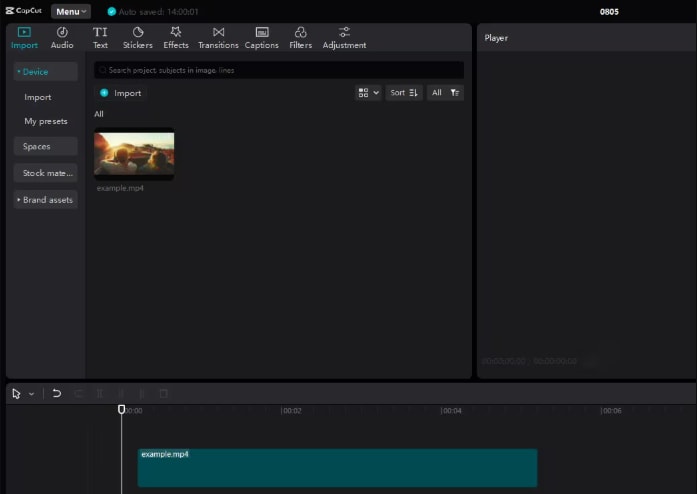Open the Menu dropdown

tap(71, 12)
